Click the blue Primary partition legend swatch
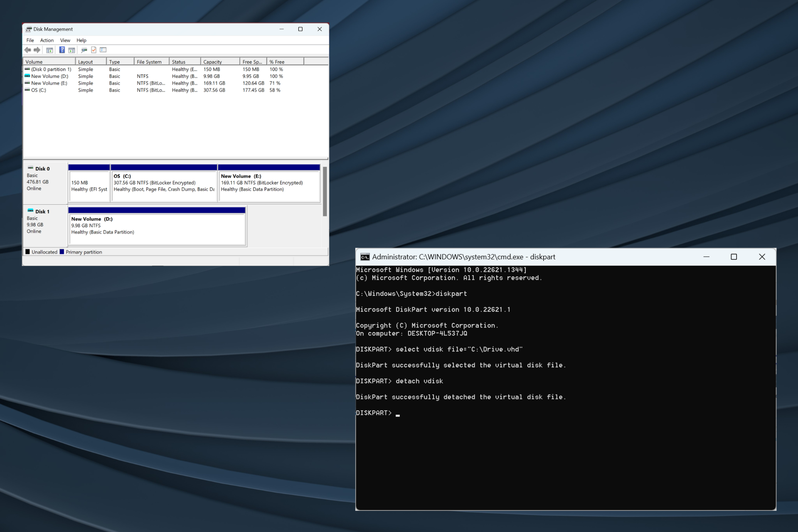 [62, 252]
